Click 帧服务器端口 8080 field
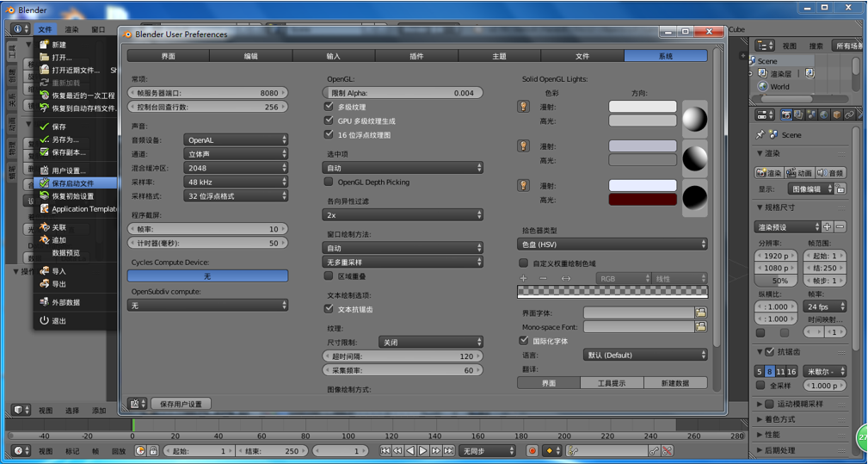Image resolution: width=868 pixels, height=464 pixels. pyautogui.click(x=208, y=93)
